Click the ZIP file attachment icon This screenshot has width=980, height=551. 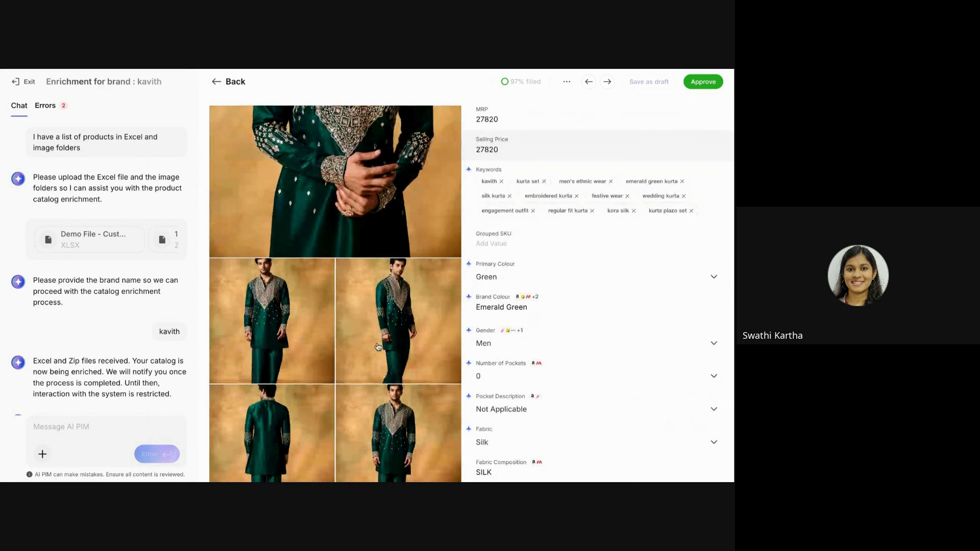[x=163, y=239]
